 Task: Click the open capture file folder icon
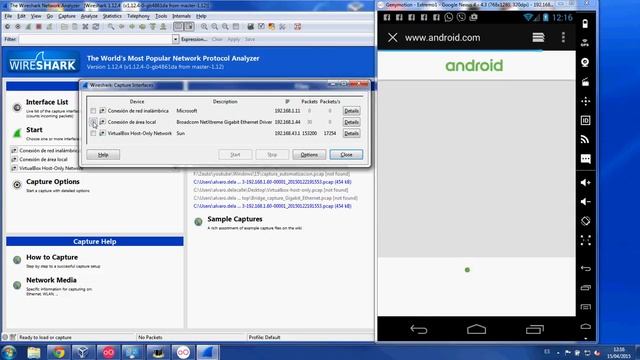pyautogui.click(x=64, y=27)
